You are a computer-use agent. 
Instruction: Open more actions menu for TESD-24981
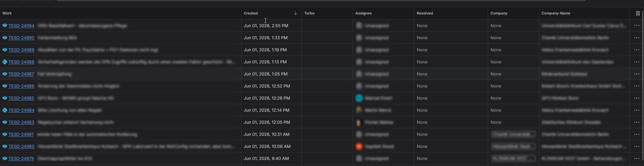click(x=636, y=134)
